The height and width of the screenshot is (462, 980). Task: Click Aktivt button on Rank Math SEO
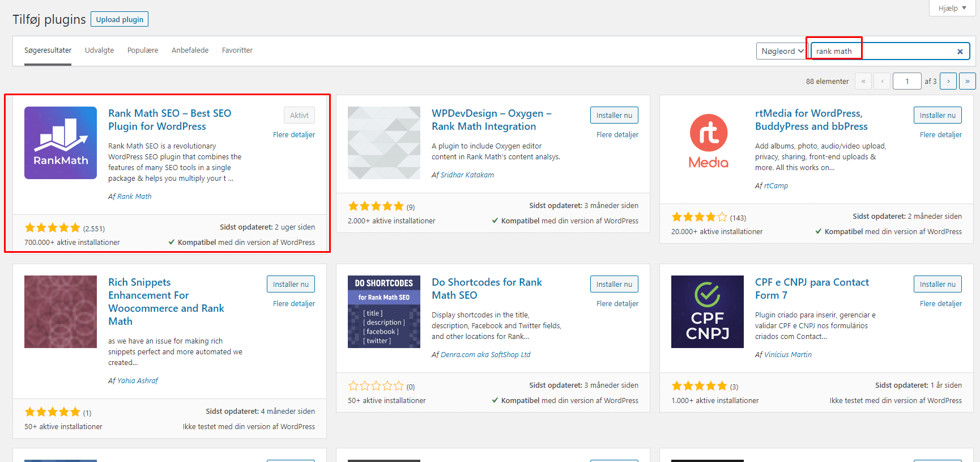[x=299, y=115]
